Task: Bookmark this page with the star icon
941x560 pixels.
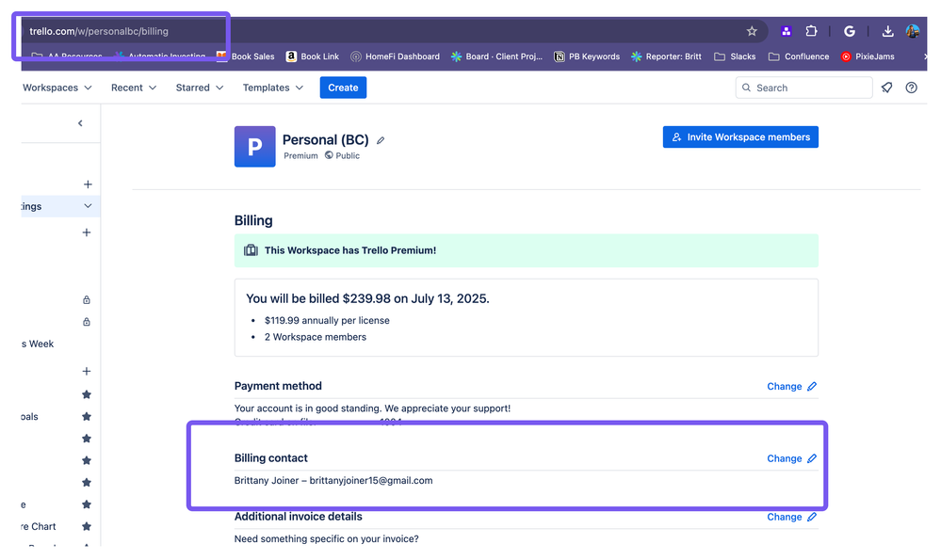Action: click(x=752, y=31)
